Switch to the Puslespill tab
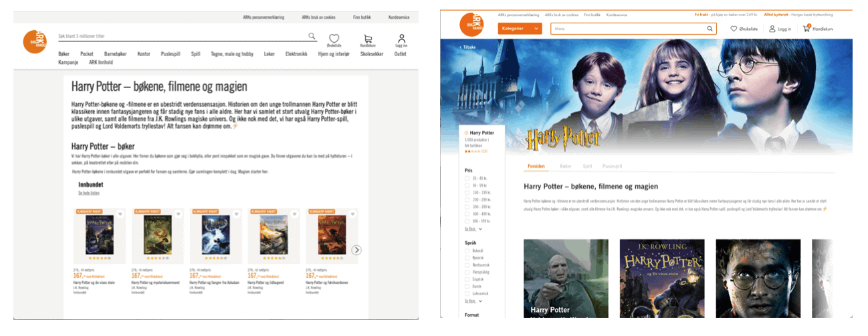868x336 pixels. click(613, 166)
